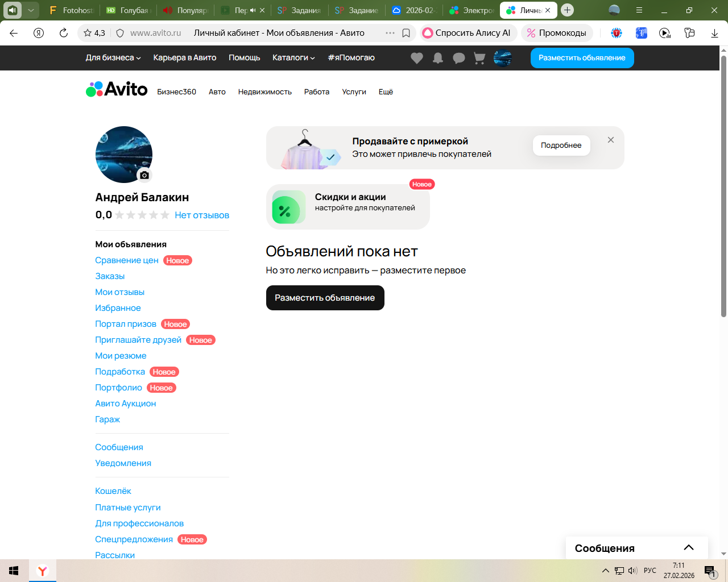Click the profile avatar photo
728x582 pixels.
tap(124, 155)
